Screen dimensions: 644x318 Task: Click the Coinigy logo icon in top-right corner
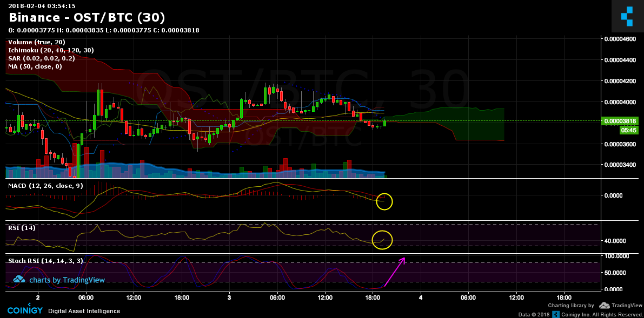(x=627, y=16)
